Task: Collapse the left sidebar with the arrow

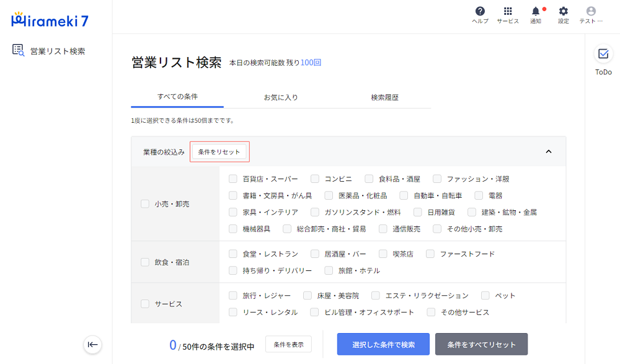Action: click(92, 345)
